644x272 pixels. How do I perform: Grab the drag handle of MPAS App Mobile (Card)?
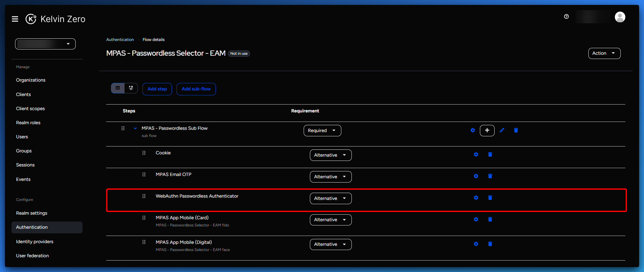tap(144, 218)
